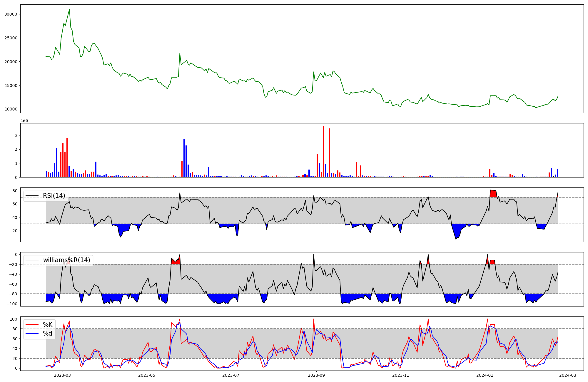Screen dimensions: 588x382
Task: Click the tallest red volume bar in September 2023
Action: (x=323, y=151)
